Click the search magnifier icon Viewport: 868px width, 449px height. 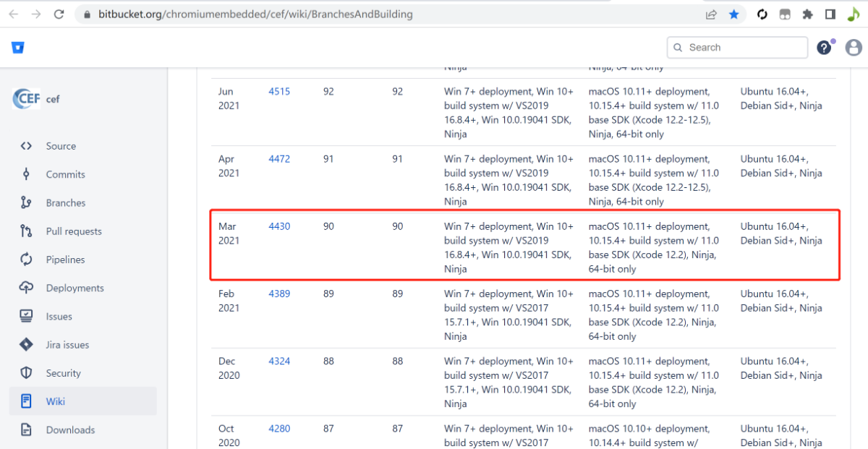point(678,48)
